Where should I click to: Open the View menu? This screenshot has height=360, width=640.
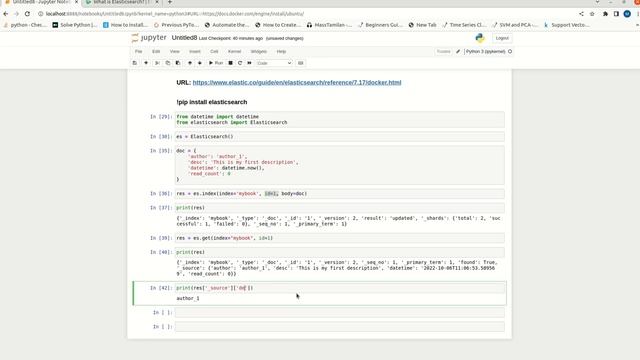175,51
